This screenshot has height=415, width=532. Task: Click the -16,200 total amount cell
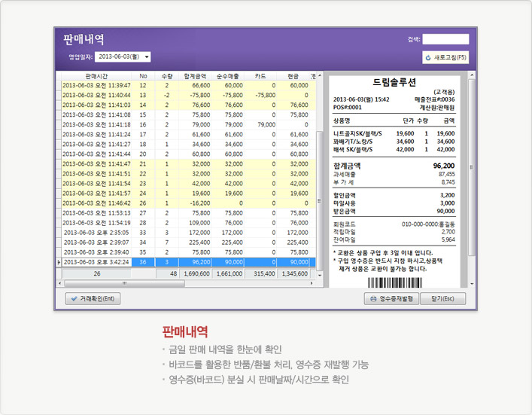[195, 203]
